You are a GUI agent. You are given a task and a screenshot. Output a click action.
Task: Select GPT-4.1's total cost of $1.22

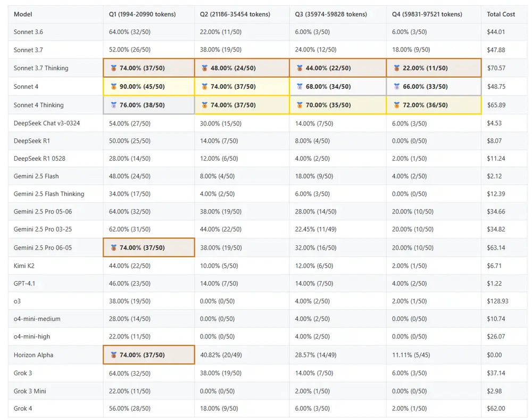pos(495,284)
